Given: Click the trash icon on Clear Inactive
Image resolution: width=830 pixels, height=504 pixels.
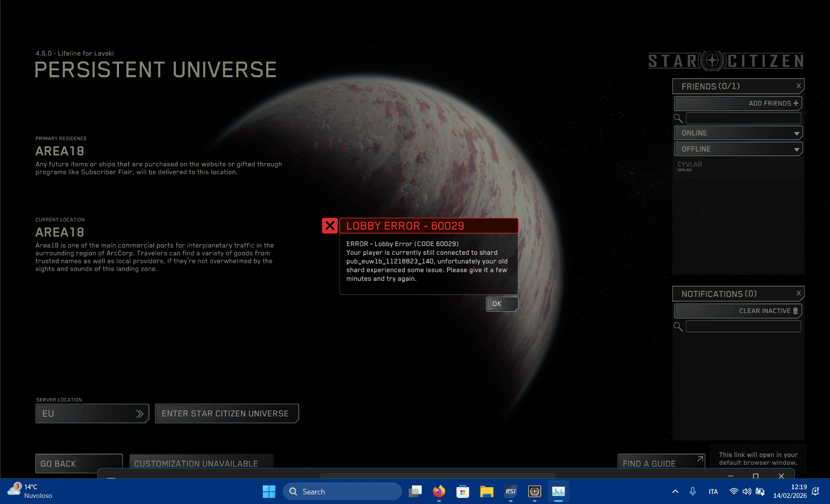Looking at the screenshot, I should click(795, 311).
